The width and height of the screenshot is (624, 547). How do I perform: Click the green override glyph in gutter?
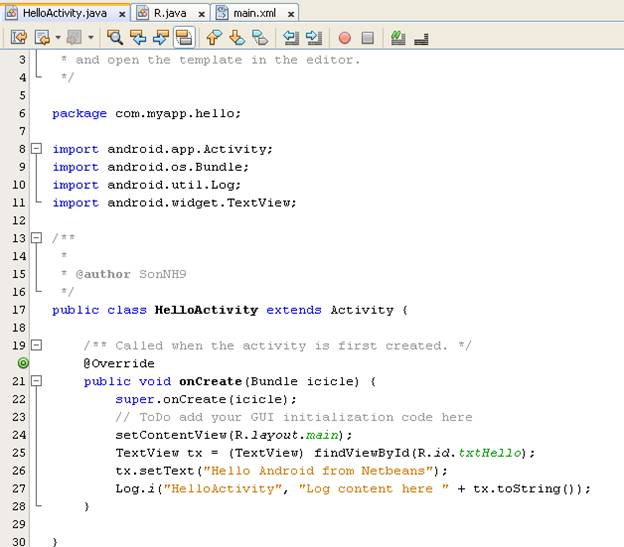(23, 363)
